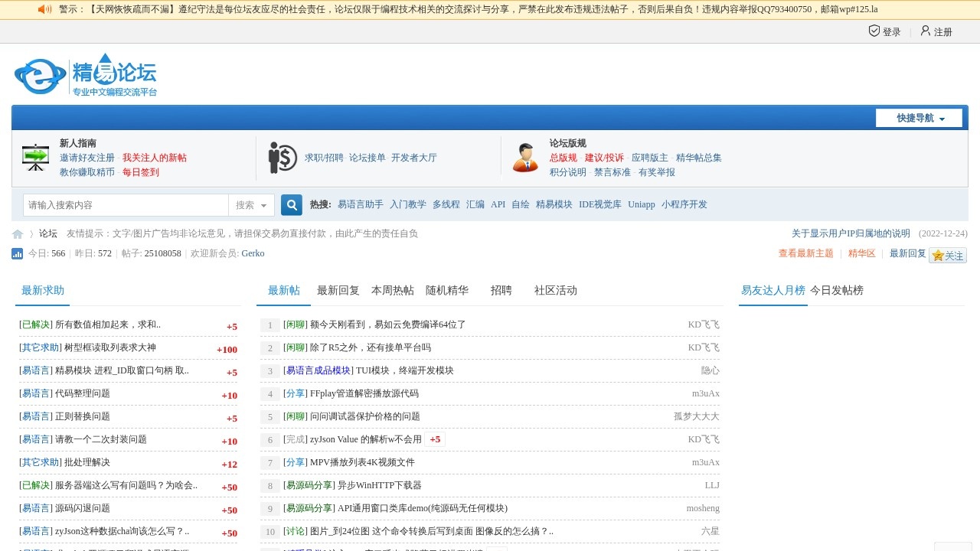Click the 新人指南 green arrow icon
Viewport: 980px width, 551px height.
pos(34,158)
